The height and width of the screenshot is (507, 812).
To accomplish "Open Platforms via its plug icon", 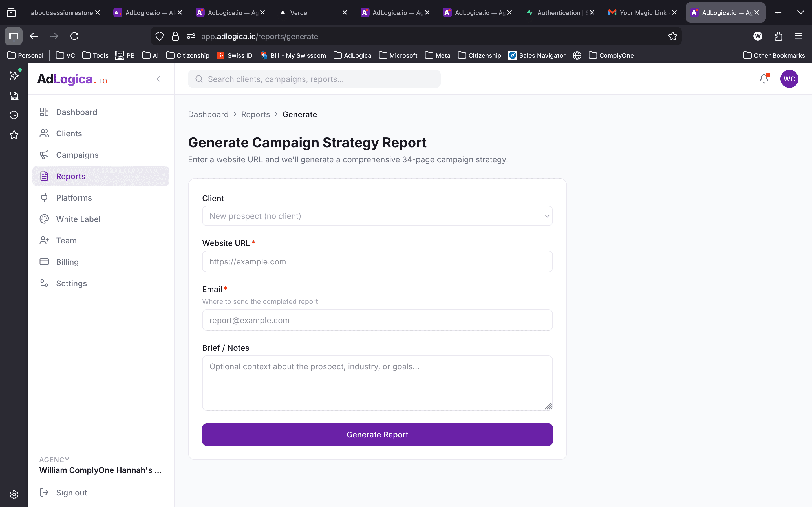I will tap(45, 197).
